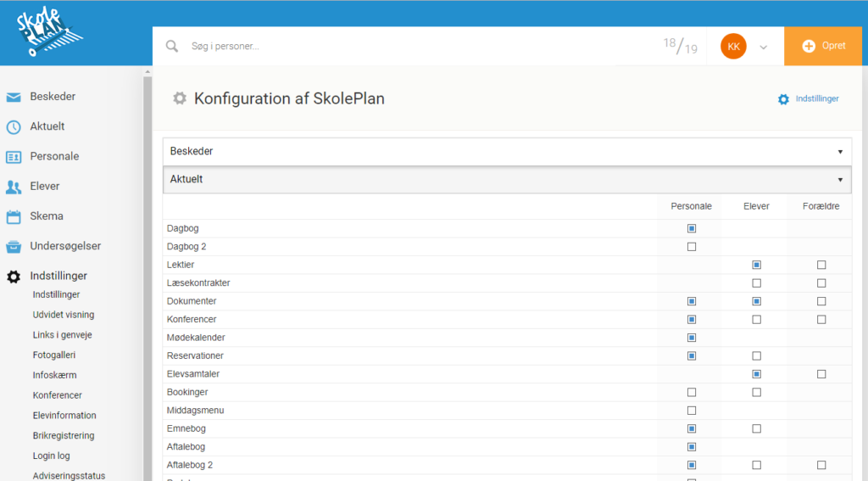Open Adviseringsstatus in the sidebar
The height and width of the screenshot is (481, 868).
point(69,475)
